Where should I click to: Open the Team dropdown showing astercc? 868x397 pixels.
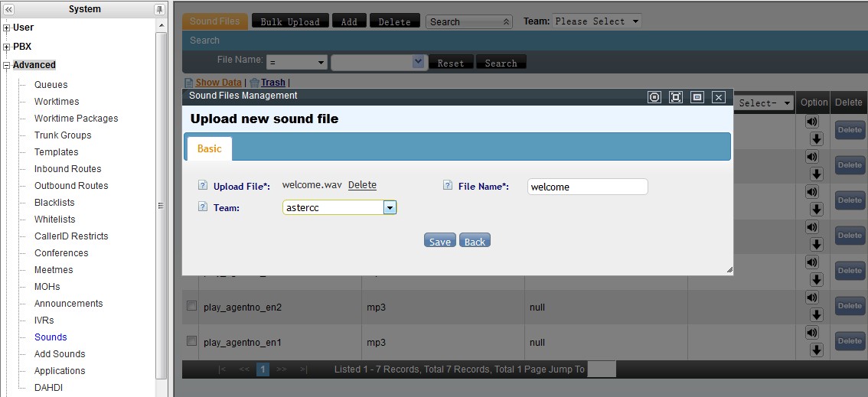390,207
